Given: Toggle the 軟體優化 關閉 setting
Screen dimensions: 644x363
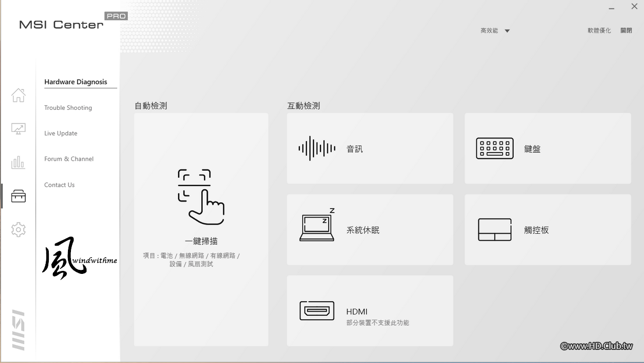Looking at the screenshot, I should pos(626,31).
